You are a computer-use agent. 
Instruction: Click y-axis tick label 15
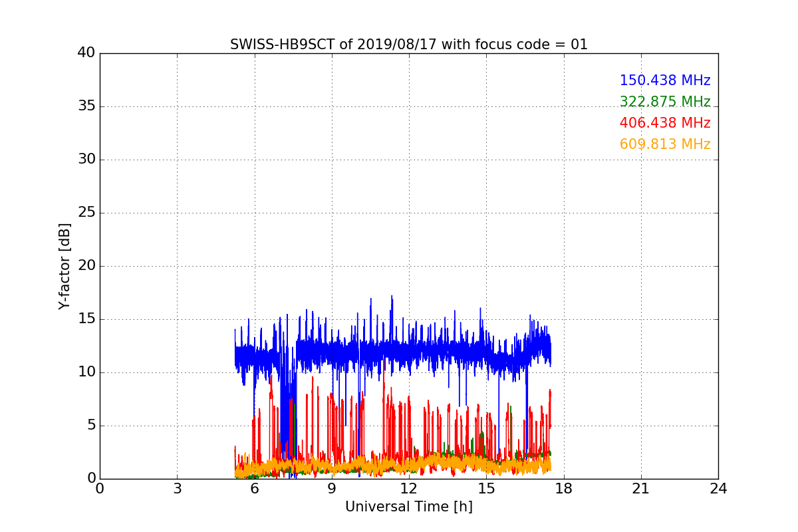point(86,319)
